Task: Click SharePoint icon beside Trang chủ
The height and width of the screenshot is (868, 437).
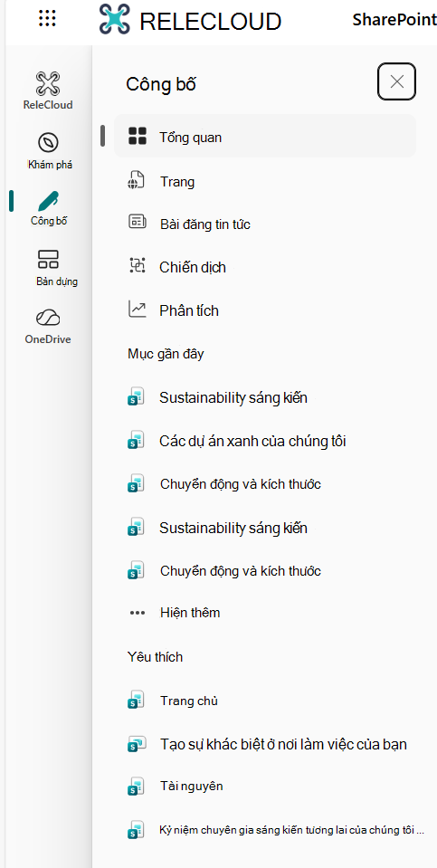Action: coord(136,701)
